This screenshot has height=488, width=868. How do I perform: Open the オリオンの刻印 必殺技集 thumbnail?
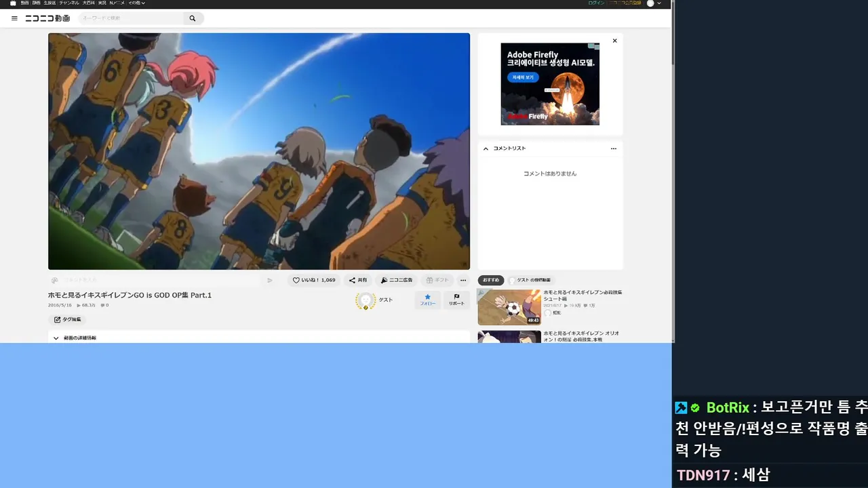[509, 336]
